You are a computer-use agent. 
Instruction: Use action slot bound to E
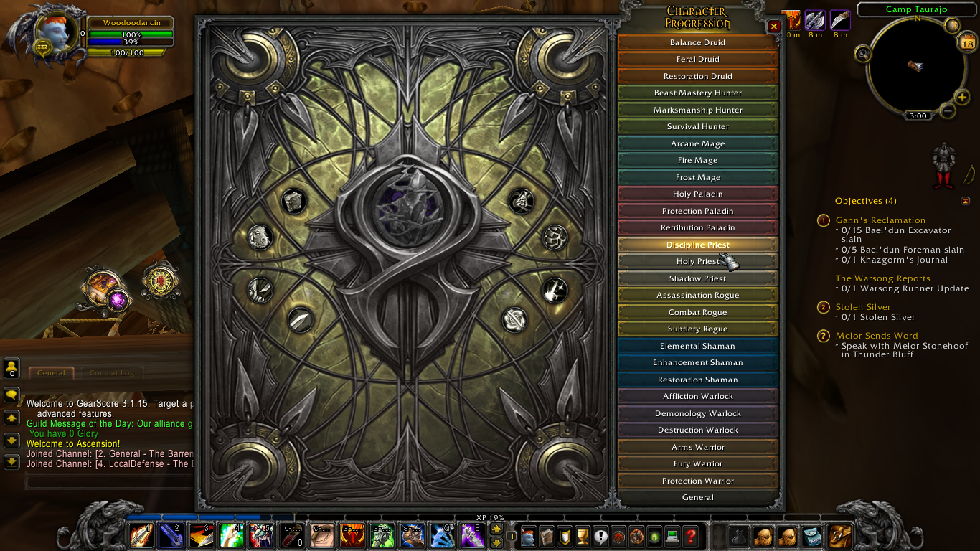tap(473, 536)
